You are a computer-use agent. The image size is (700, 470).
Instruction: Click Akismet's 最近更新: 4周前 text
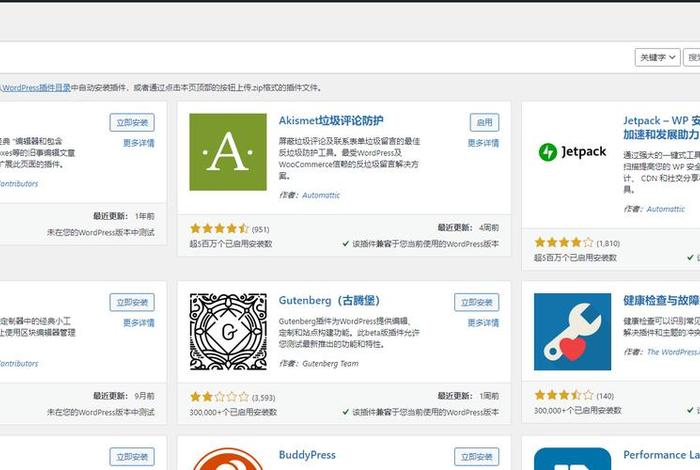coord(468,228)
